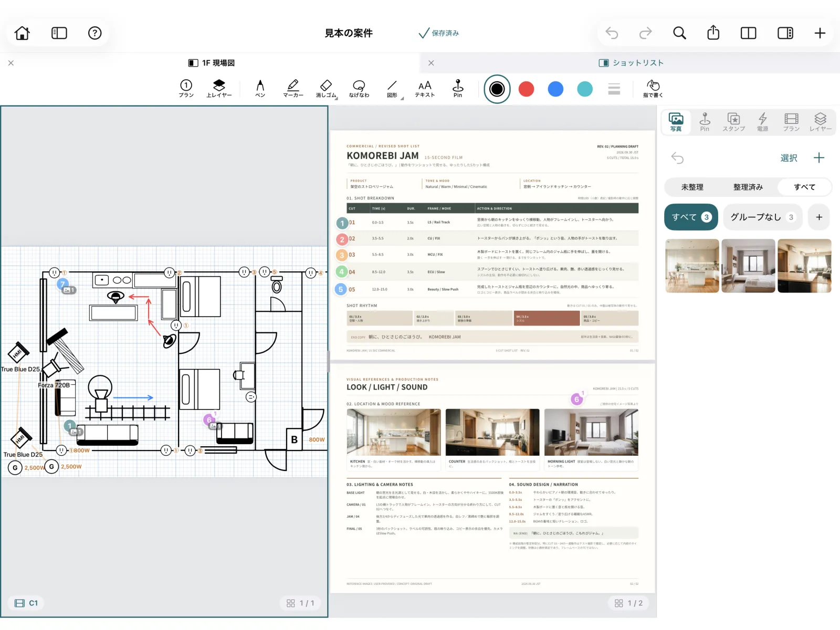Click the 選択 button in photo panel
This screenshot has height=630, width=840.
[x=789, y=158]
